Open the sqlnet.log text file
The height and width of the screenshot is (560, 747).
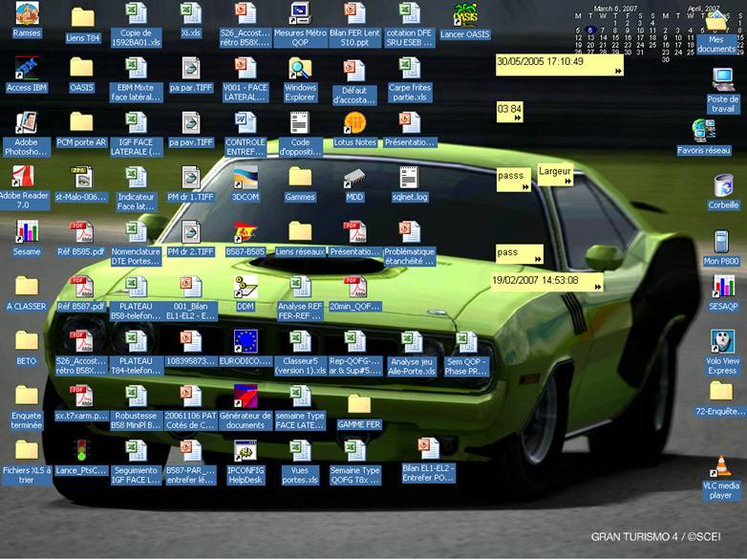pyautogui.click(x=409, y=179)
